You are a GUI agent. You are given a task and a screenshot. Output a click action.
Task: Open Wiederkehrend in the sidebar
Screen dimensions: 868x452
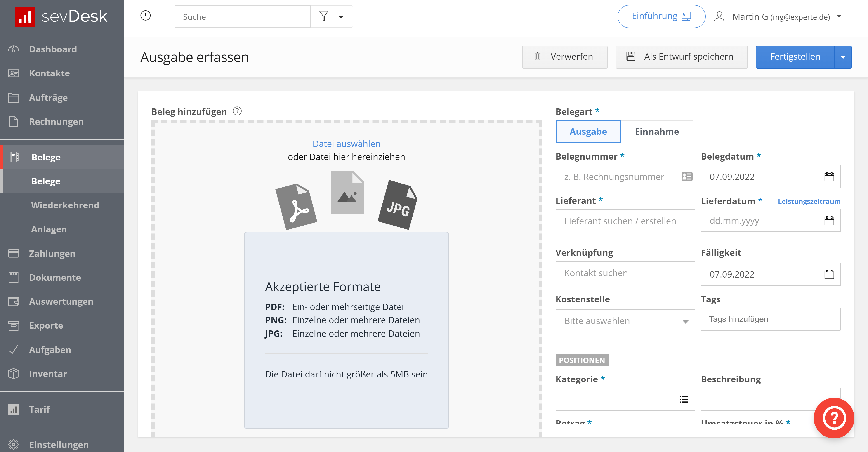tap(65, 205)
